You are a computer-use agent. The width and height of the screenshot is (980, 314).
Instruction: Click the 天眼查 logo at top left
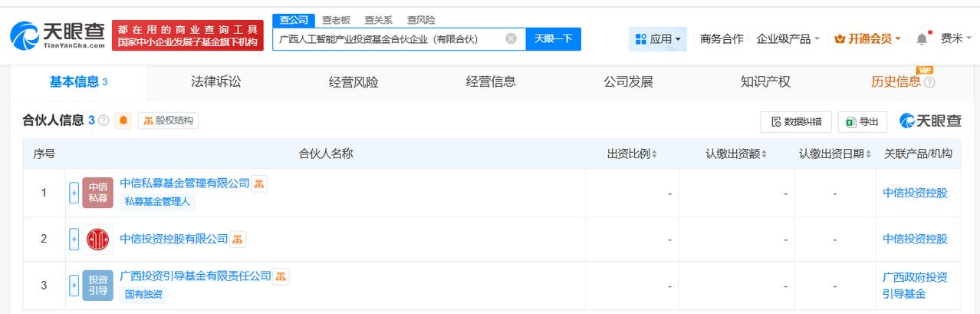(58, 35)
